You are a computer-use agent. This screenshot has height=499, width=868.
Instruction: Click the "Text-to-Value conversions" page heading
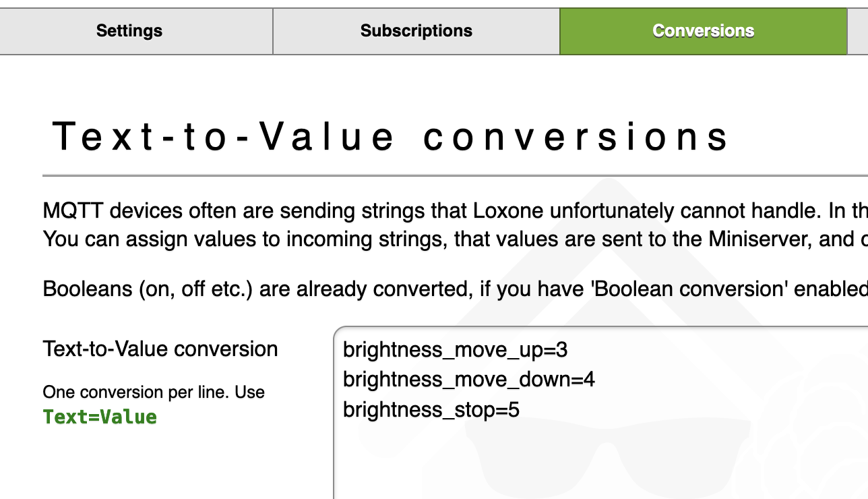coord(391,136)
